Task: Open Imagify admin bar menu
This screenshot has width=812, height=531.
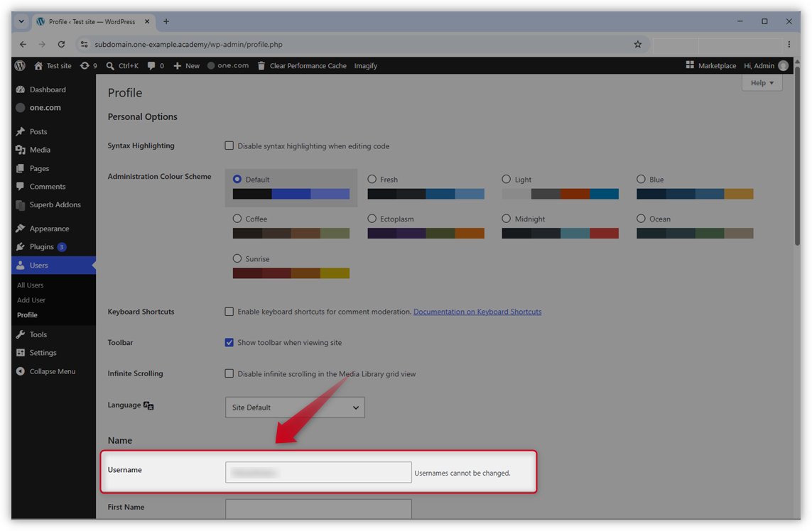Action: pyautogui.click(x=366, y=66)
